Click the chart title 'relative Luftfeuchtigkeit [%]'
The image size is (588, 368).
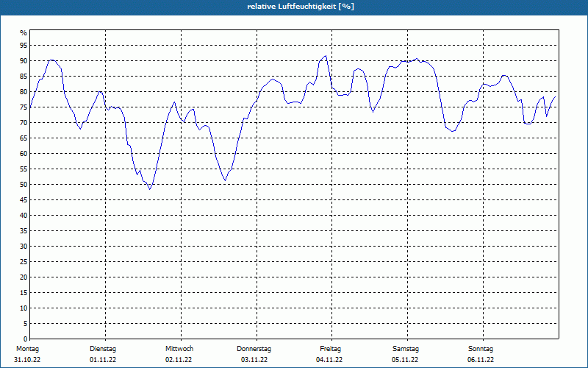point(301,7)
